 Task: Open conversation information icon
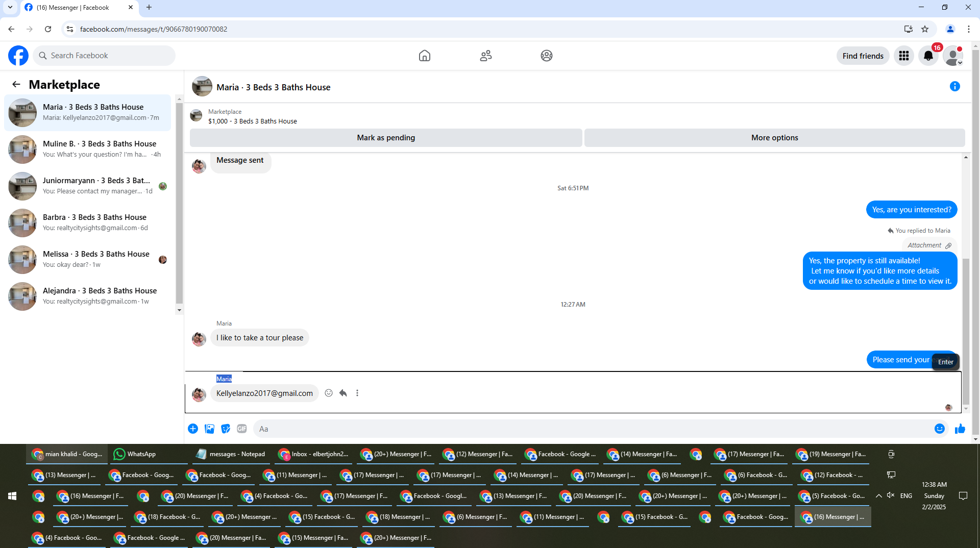(954, 86)
